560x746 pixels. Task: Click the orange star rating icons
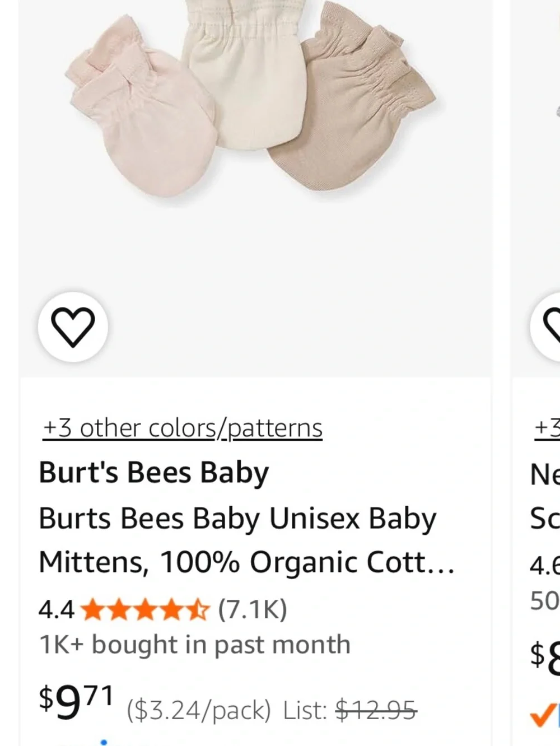tap(145, 609)
